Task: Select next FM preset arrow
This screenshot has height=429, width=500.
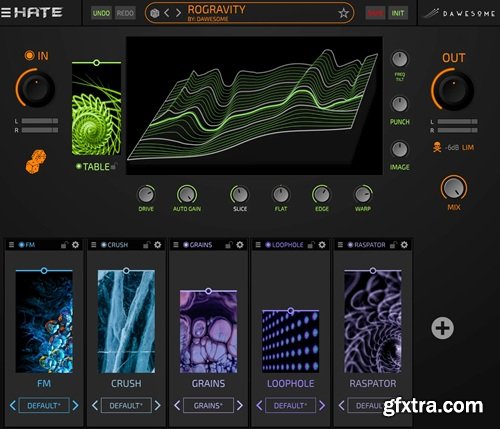Action: pyautogui.click(x=75, y=406)
